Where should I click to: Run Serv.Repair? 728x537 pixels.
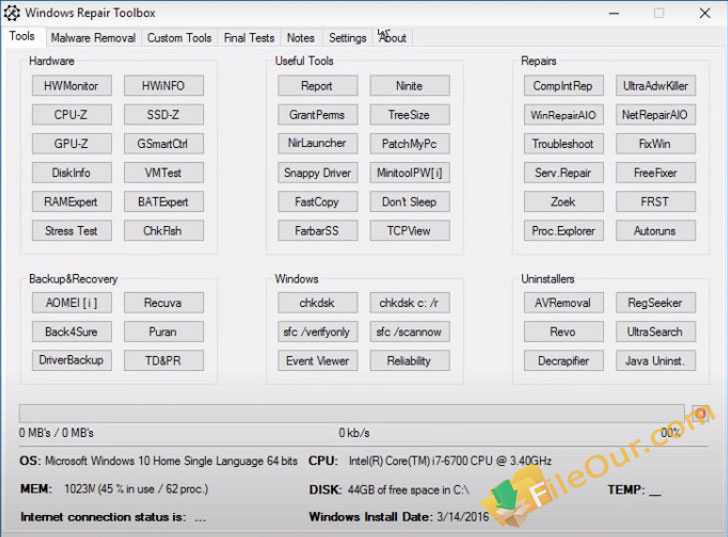pos(564,173)
